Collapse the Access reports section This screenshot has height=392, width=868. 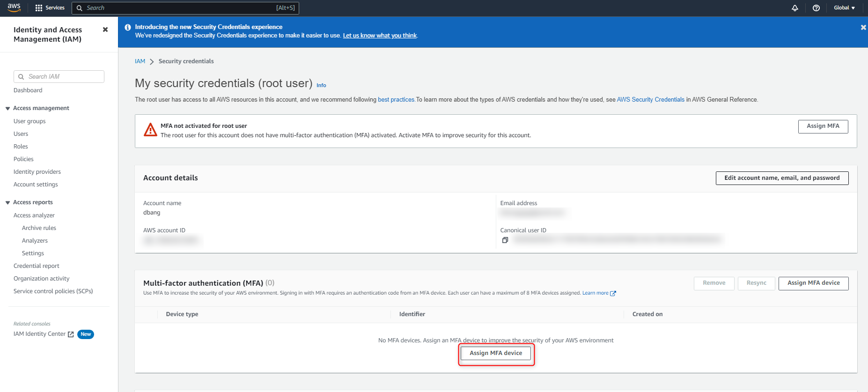(7, 202)
